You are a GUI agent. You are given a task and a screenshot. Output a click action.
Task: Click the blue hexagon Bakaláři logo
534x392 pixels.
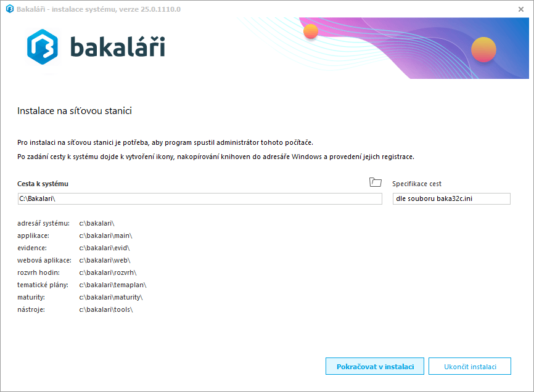tap(43, 47)
